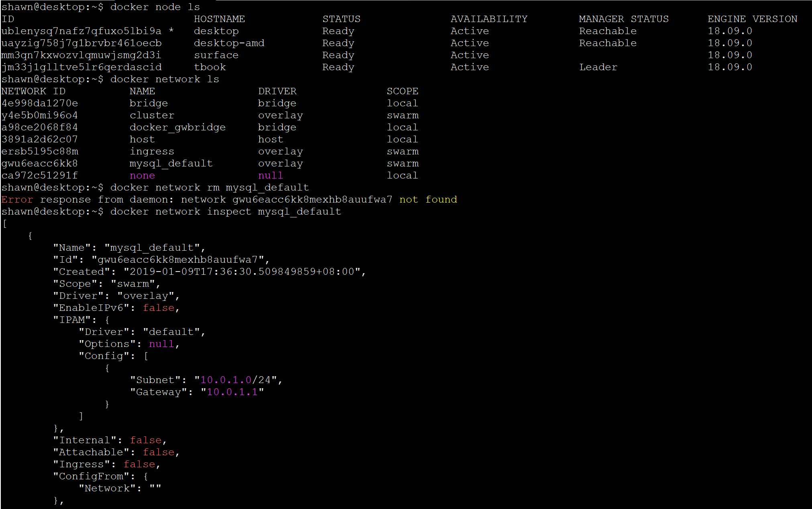The height and width of the screenshot is (509, 812).
Task: Click the EnableIPv6 false value
Action: (159, 308)
